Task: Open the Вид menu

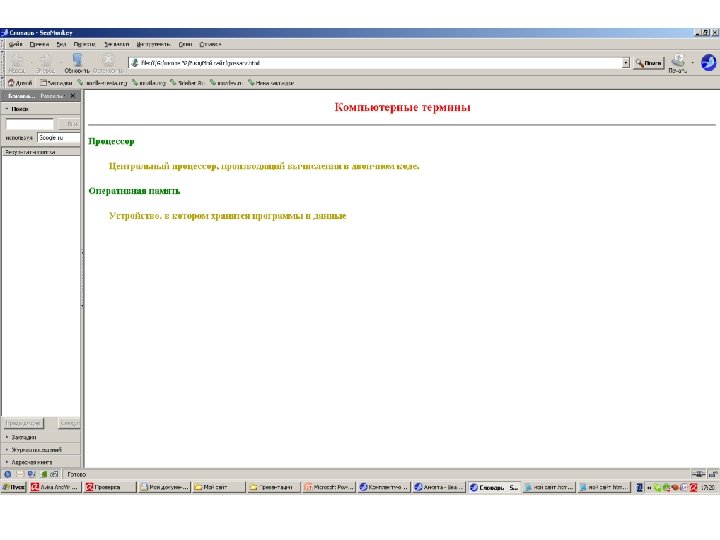Action: pos(62,44)
